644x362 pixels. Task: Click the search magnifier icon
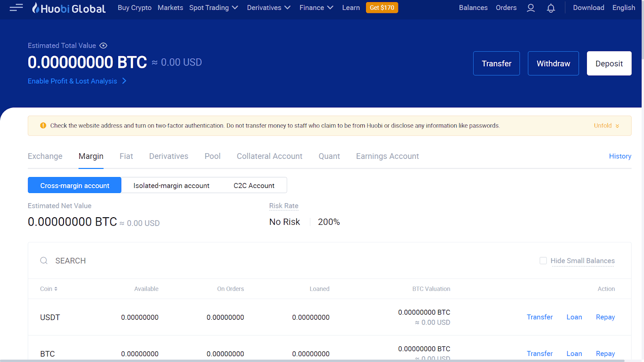[x=44, y=261]
